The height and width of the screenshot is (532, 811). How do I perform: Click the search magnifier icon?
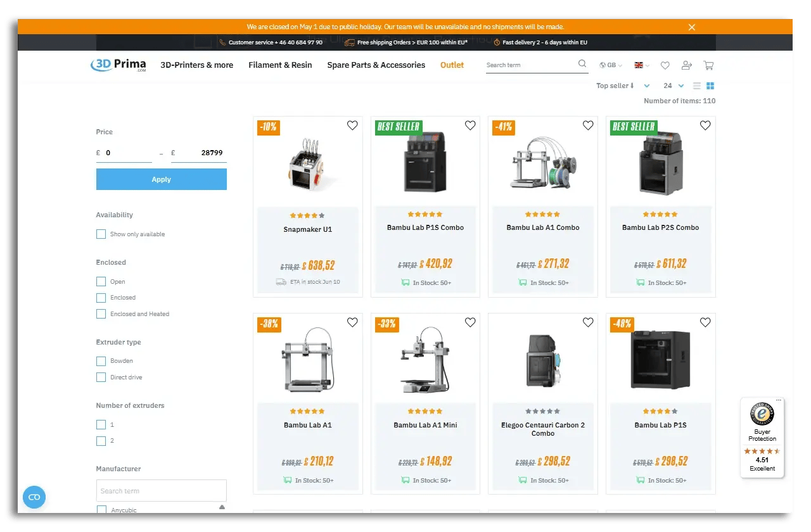coord(582,64)
